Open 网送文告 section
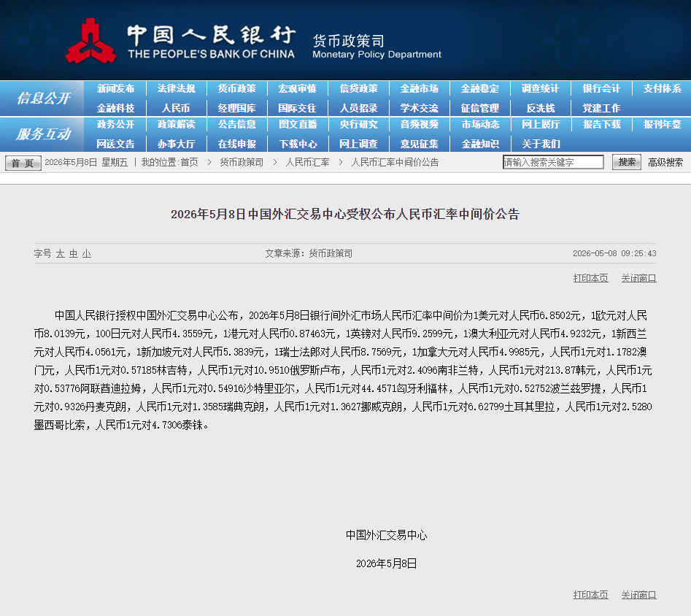This screenshot has height=616, width=691. click(x=115, y=144)
